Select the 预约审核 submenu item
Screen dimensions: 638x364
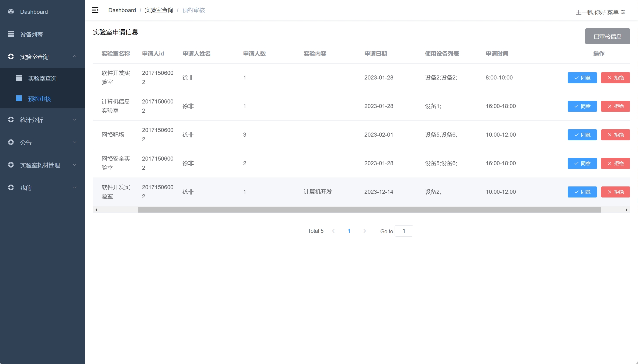point(40,99)
